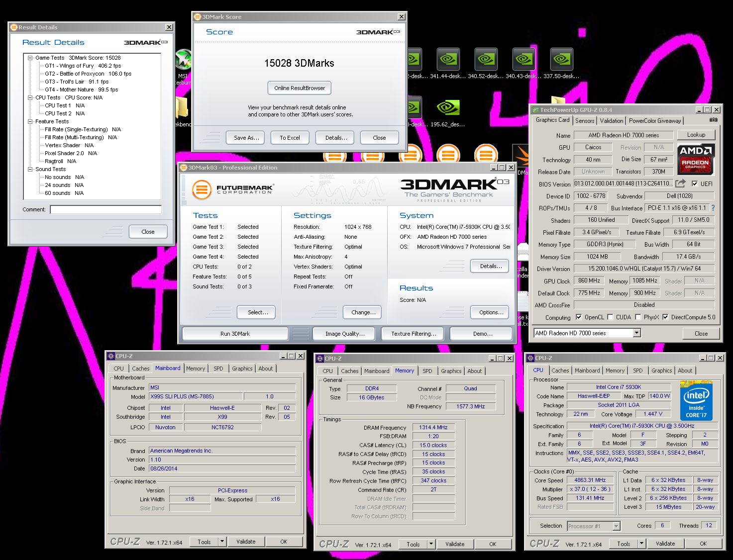This screenshot has height=560, width=733.
Task: Collapse the Feature Tests tree node
Action: [x=30, y=121]
